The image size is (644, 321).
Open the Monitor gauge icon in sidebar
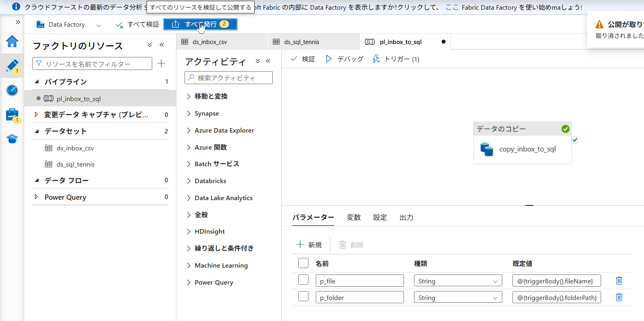point(12,90)
